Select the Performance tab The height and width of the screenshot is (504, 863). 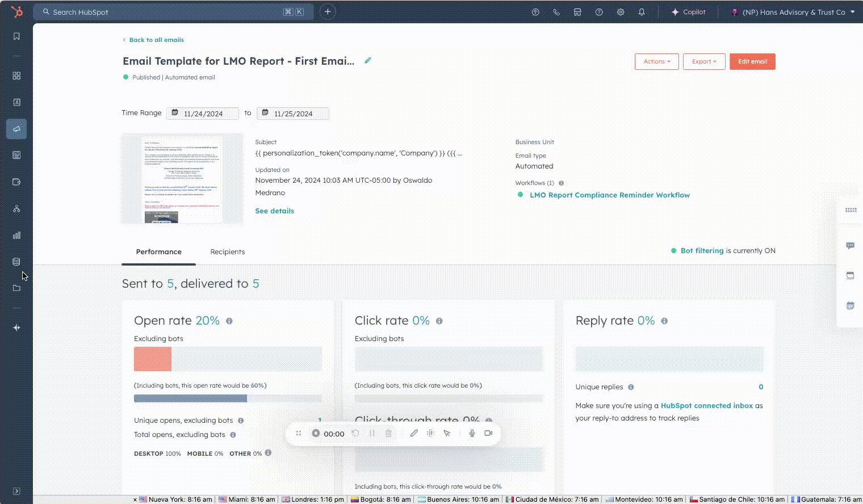[158, 251]
